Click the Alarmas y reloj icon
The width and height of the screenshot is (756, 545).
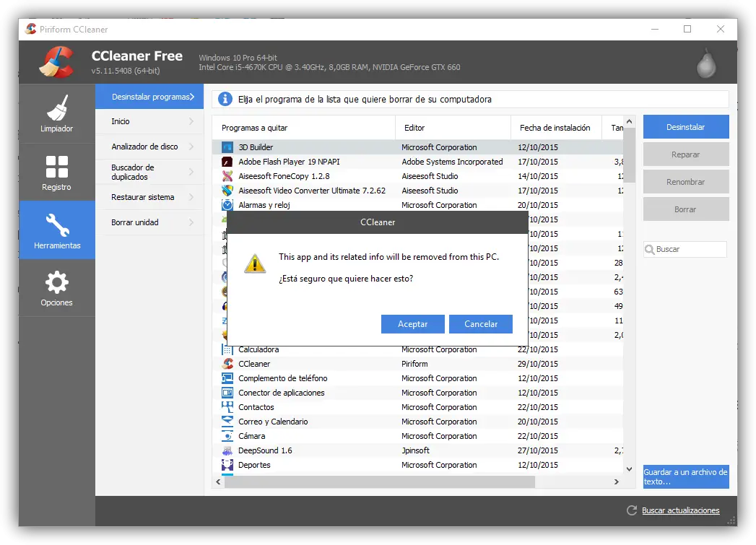pyautogui.click(x=227, y=205)
